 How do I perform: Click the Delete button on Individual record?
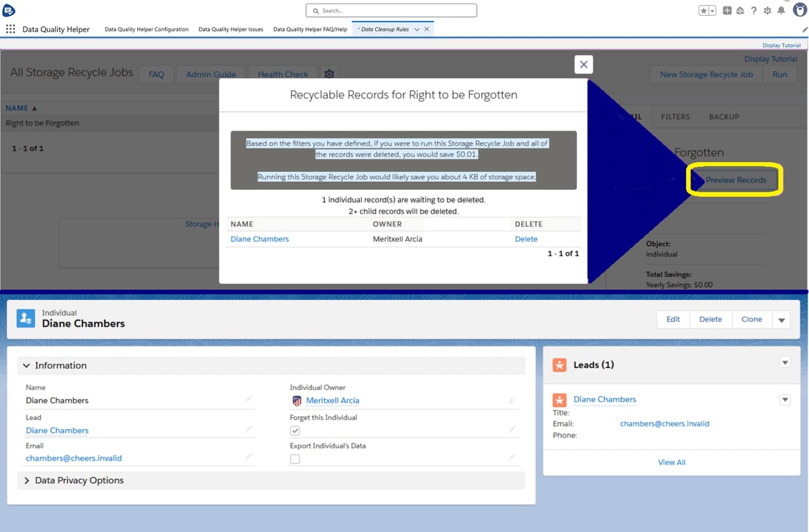click(710, 319)
